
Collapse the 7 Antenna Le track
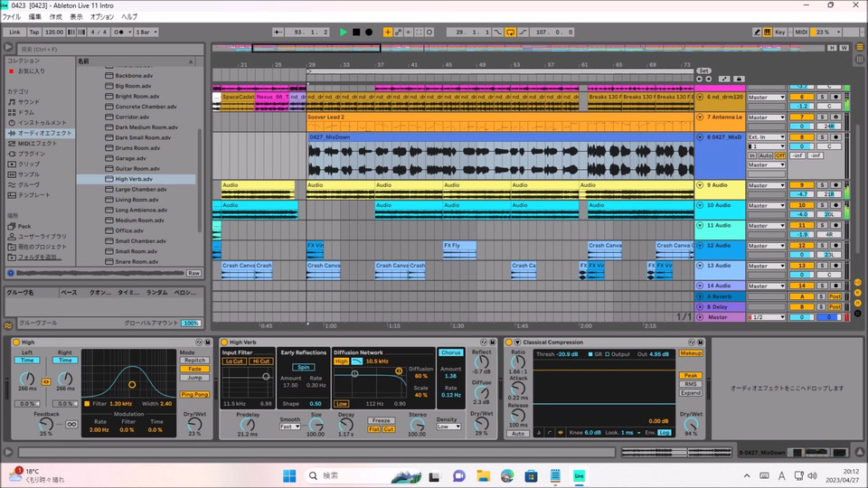pos(699,117)
